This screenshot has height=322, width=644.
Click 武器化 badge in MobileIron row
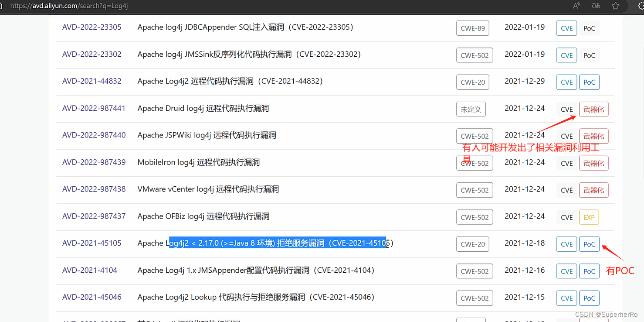[x=593, y=163]
